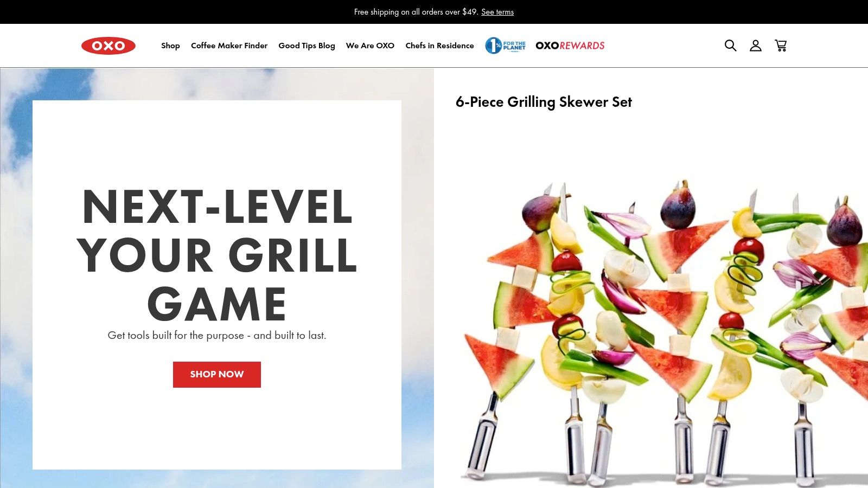Image resolution: width=868 pixels, height=488 pixels.
Task: Open the Shop menu
Action: coord(170,46)
